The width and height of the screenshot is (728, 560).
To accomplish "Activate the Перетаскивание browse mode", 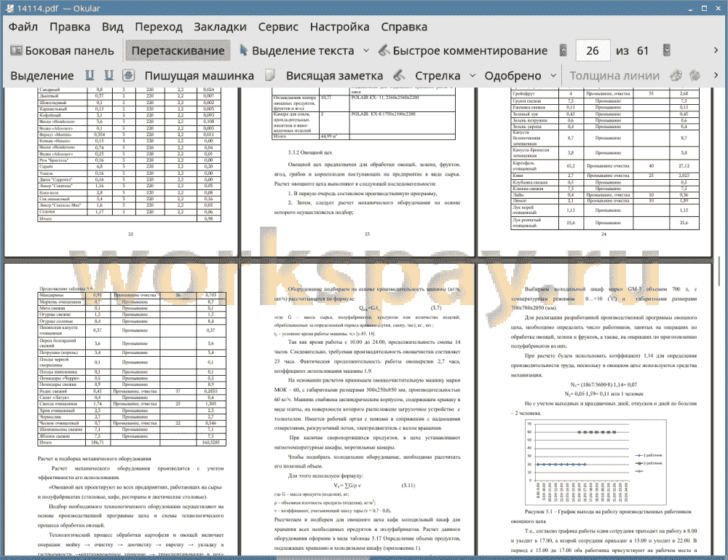I will [178, 51].
